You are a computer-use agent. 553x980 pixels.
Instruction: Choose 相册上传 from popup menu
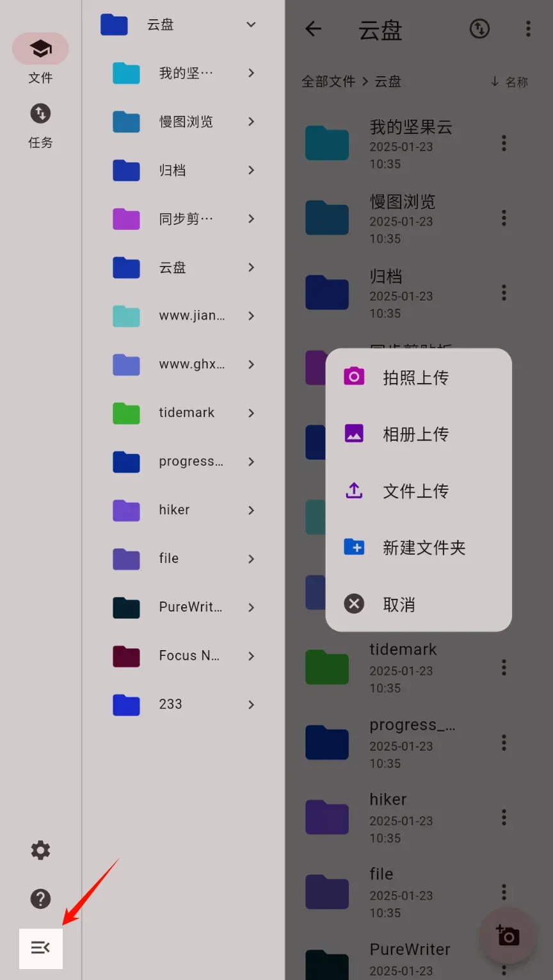click(x=419, y=434)
